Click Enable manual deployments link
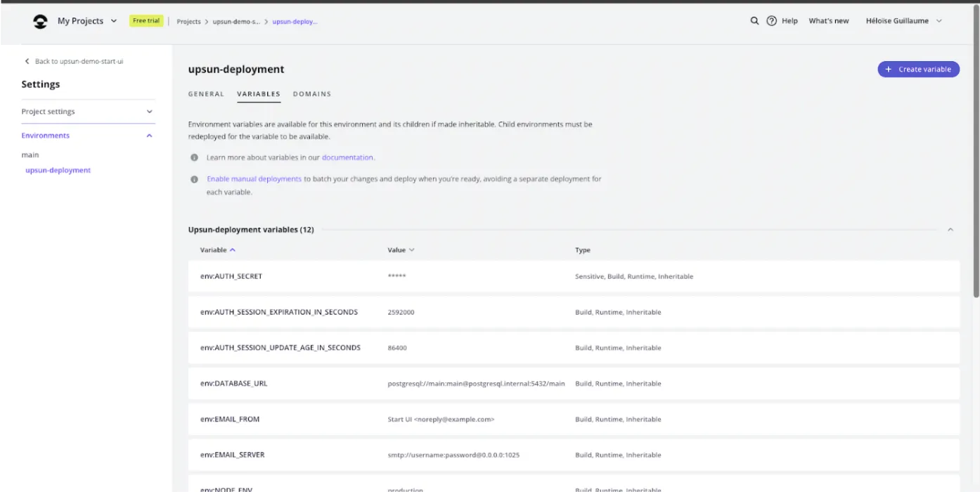This screenshot has width=980, height=492. coord(254,179)
